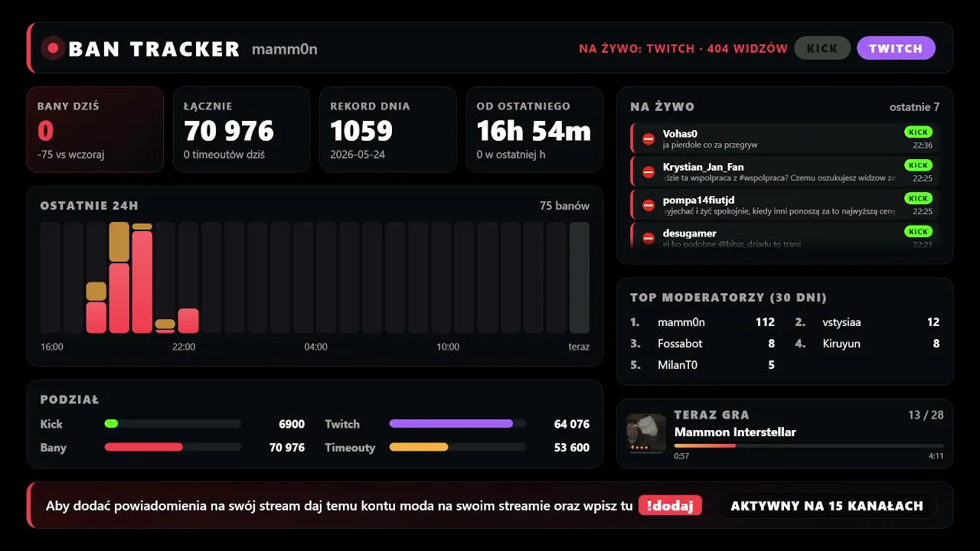Seek on the Mammon Interstellar song progress bar
Image resolution: width=980 pixels, height=551 pixels.
pos(808,445)
